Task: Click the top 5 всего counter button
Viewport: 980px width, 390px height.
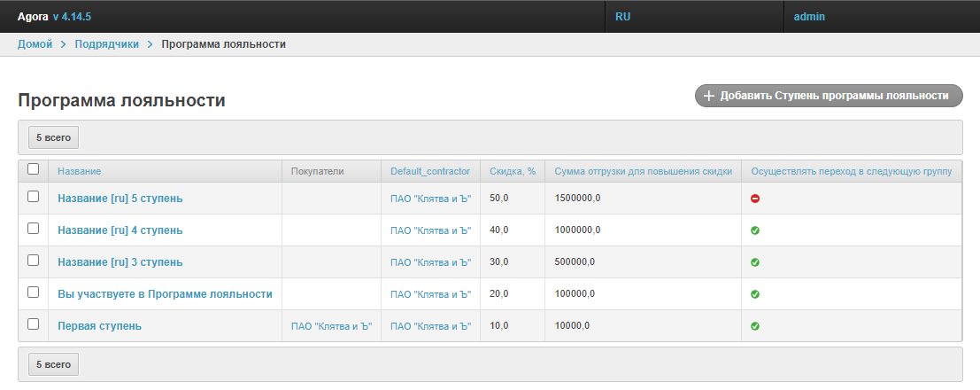Action: click(53, 138)
